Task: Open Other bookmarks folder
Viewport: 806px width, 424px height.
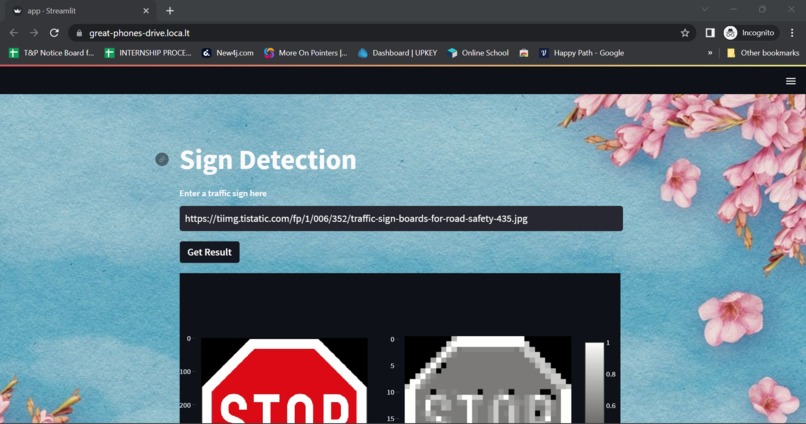Action: [x=763, y=53]
